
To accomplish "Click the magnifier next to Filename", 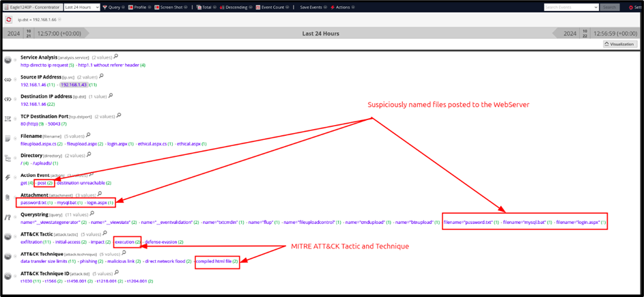I will click(x=88, y=135).
